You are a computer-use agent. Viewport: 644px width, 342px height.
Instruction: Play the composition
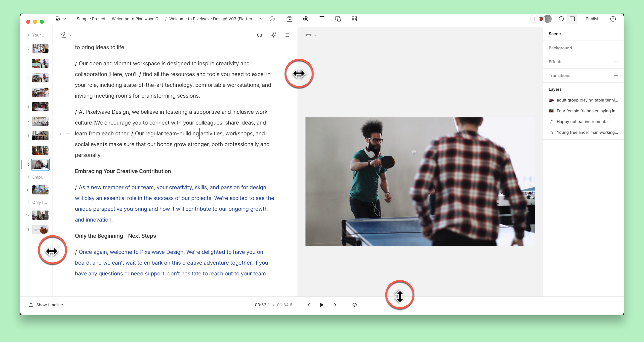click(322, 305)
